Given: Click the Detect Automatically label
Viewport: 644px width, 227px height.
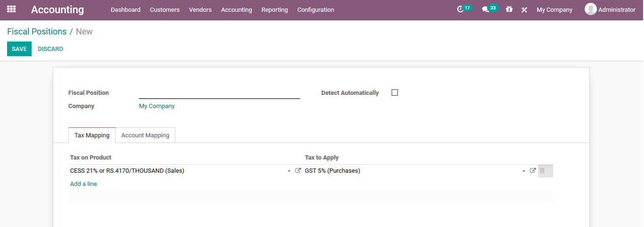Looking at the screenshot, I should point(350,93).
